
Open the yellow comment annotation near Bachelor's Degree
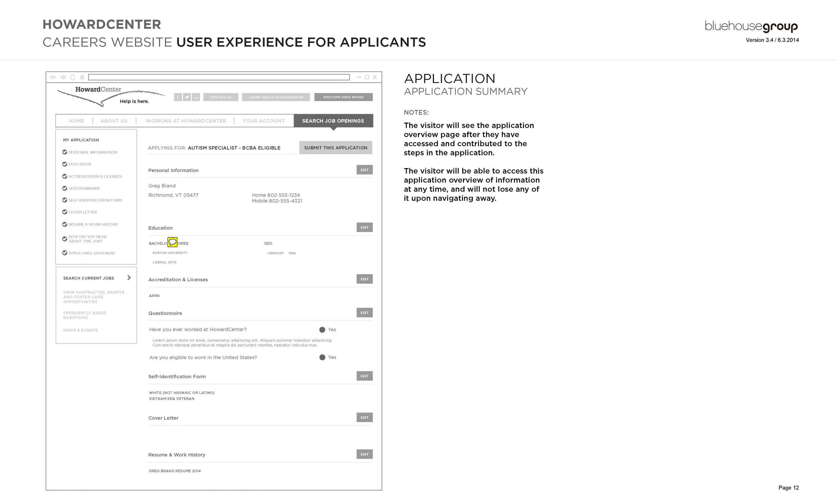coord(172,242)
